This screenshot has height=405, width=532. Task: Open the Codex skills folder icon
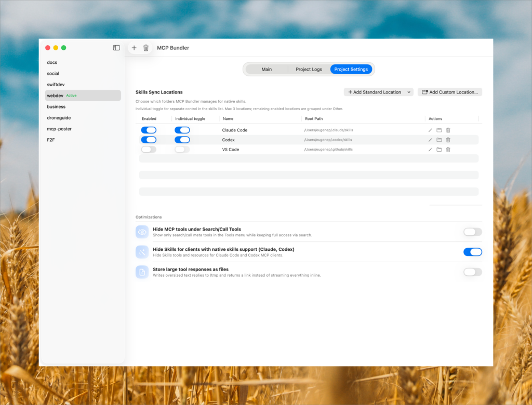[439, 140]
